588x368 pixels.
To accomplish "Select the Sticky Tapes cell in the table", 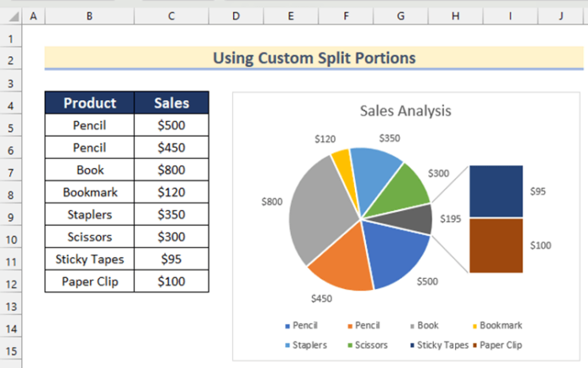I will point(90,260).
